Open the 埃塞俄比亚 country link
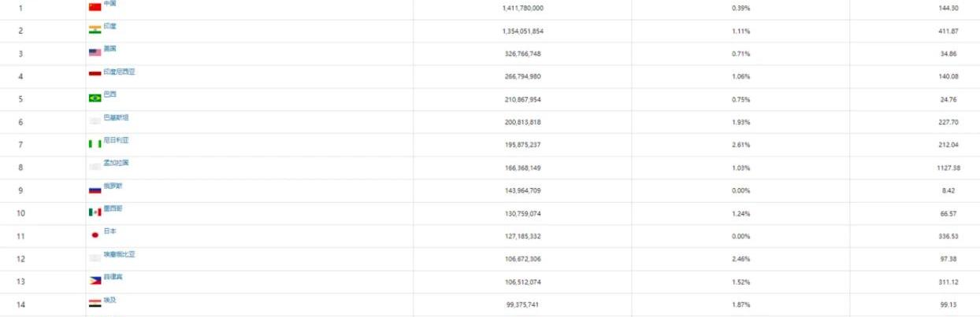 [120, 254]
